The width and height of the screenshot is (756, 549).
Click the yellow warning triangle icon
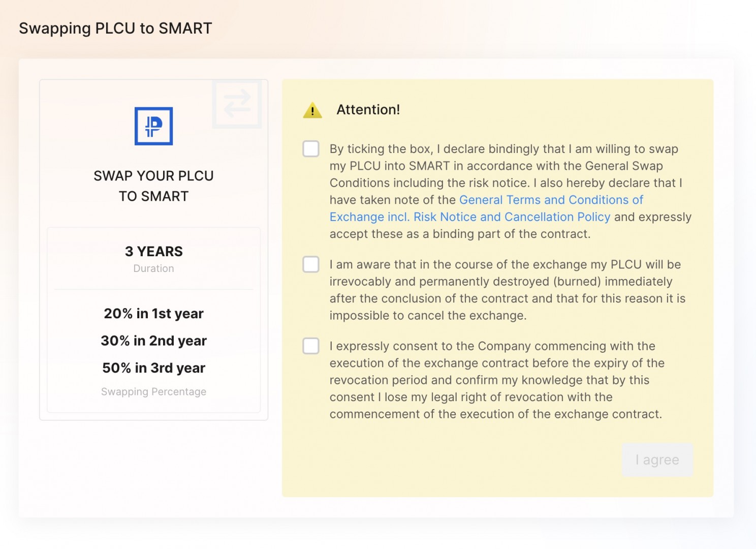[x=312, y=110]
